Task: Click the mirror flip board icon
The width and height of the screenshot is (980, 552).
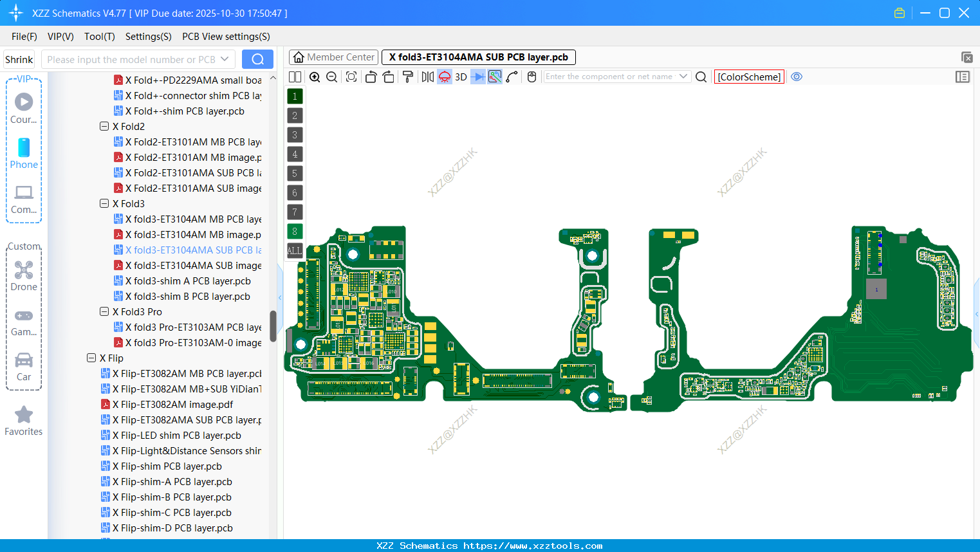Action: 428,77
